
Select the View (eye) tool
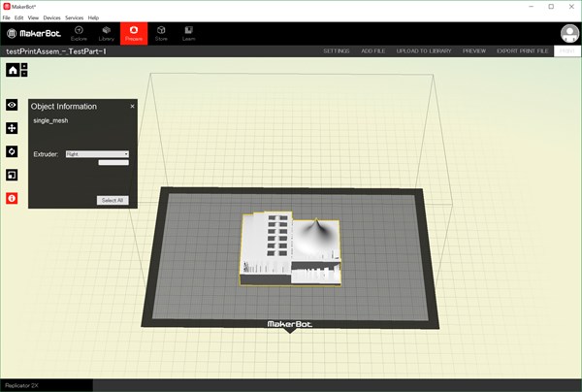click(x=12, y=105)
